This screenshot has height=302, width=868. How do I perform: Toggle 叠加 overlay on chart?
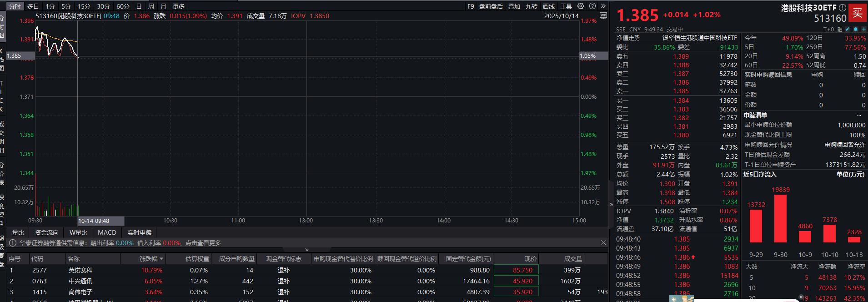pyautogui.click(x=514, y=6)
